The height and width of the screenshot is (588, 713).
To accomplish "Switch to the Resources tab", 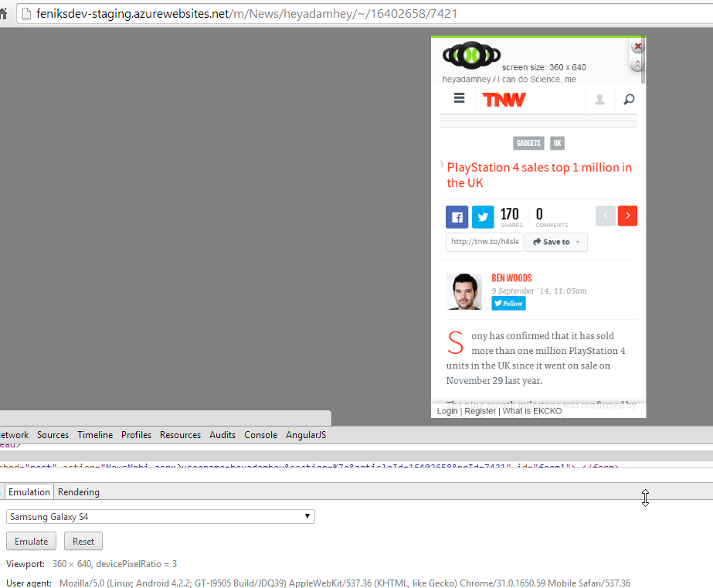I will coord(180,435).
